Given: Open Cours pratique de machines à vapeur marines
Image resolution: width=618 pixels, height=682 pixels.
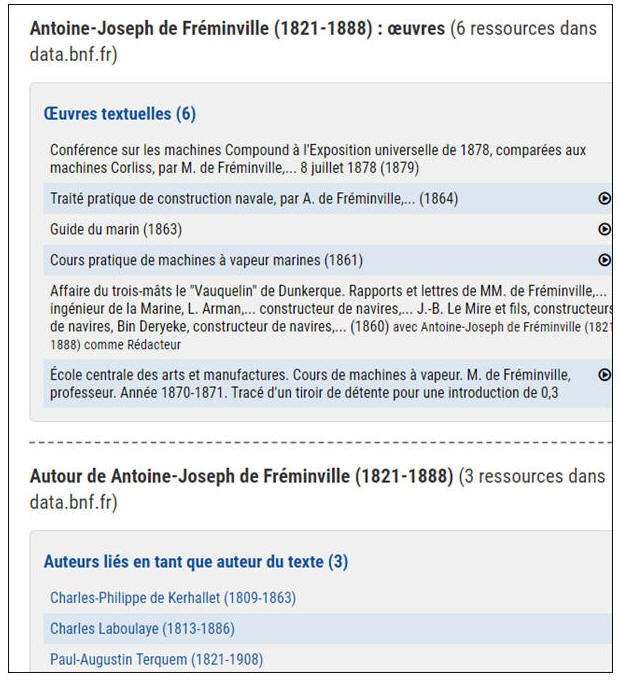Looking at the screenshot, I should click(x=206, y=260).
